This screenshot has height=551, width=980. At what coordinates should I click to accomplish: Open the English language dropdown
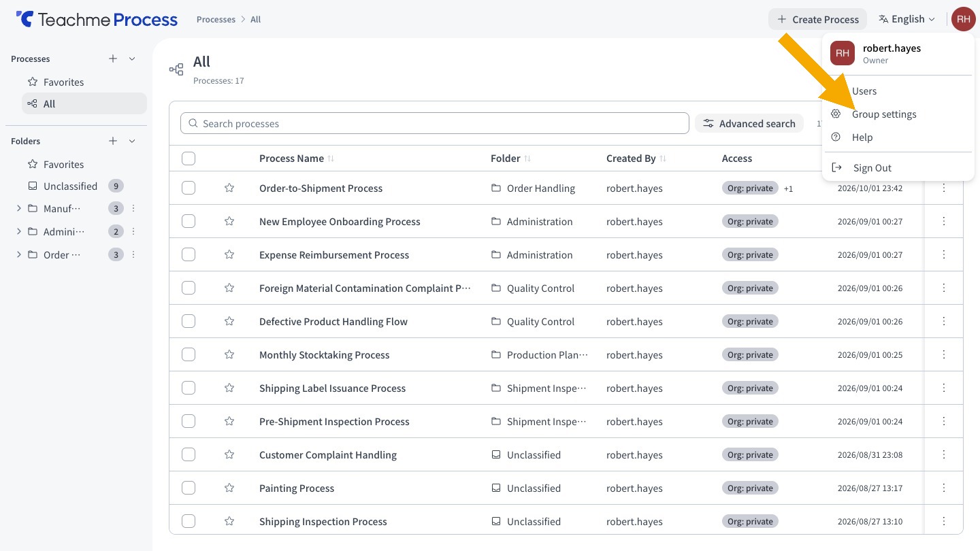906,19
